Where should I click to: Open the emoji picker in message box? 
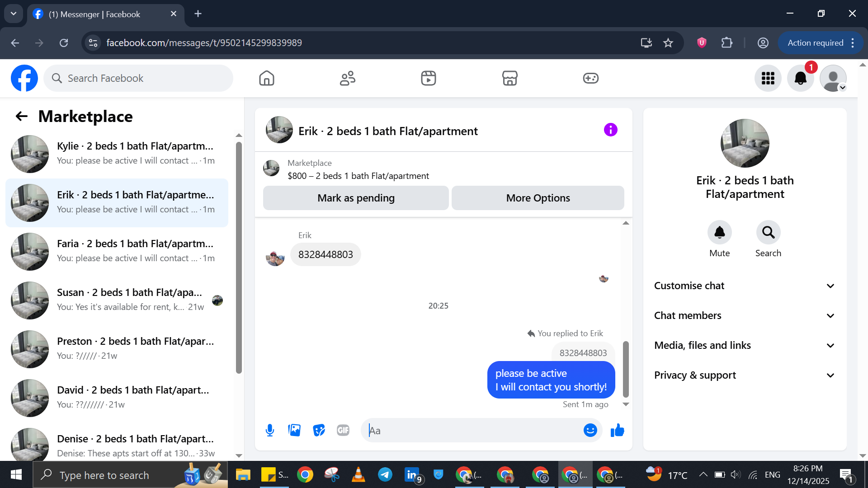click(x=590, y=430)
